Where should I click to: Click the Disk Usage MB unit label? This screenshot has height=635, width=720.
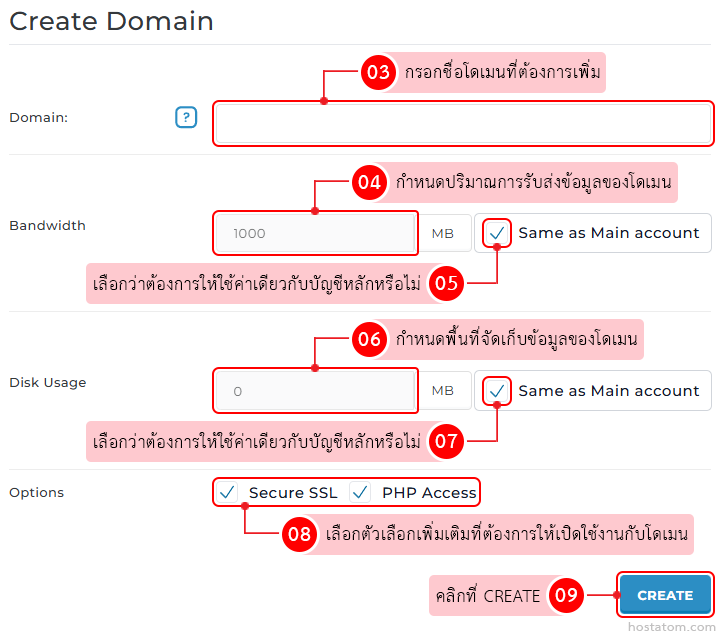click(443, 391)
